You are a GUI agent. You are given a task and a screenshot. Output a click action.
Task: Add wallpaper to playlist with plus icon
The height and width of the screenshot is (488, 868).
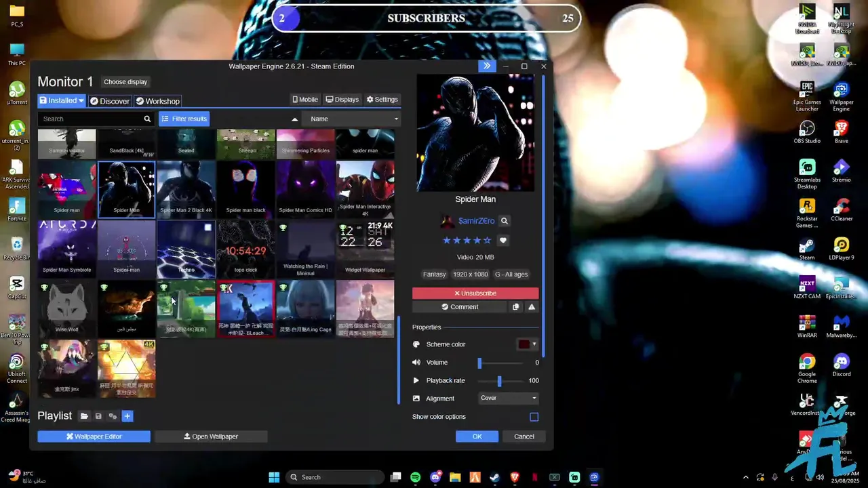127,416
